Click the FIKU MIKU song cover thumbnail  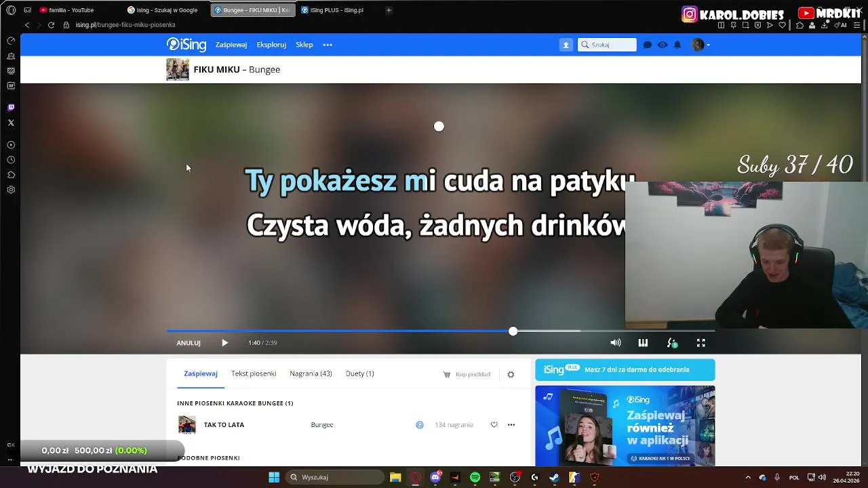[x=178, y=69]
